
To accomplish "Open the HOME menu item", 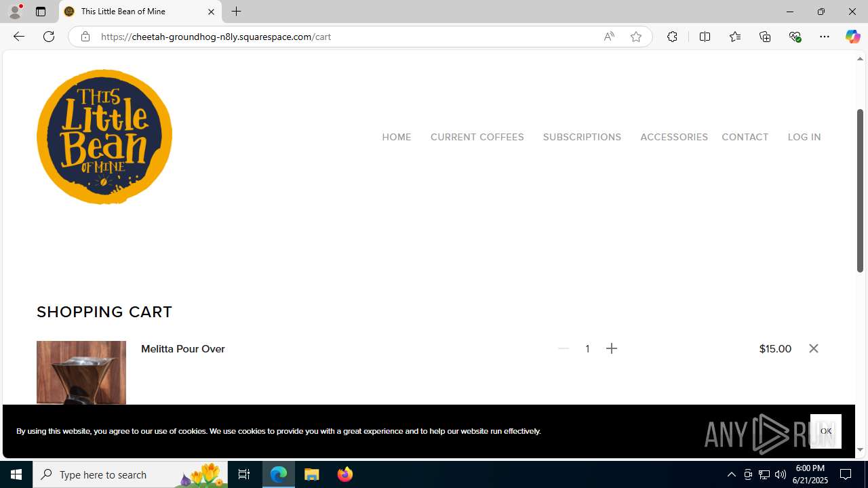I will point(396,137).
